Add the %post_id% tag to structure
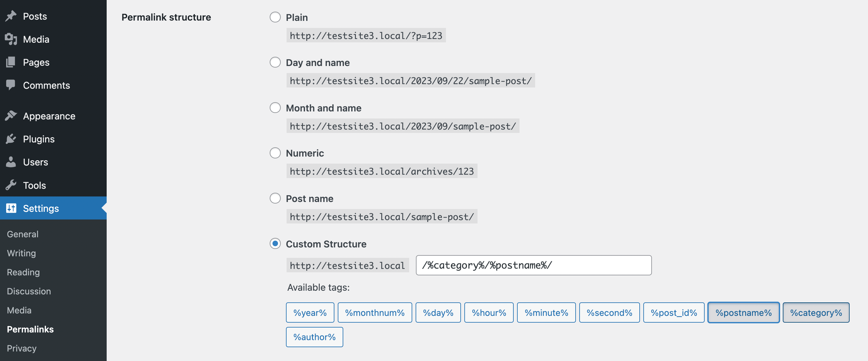Screen dimensions: 868x361 click(674, 312)
